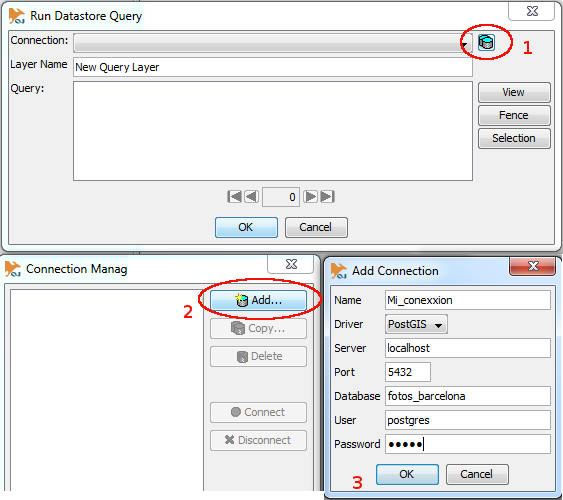
Task: Insert Selection geometry into query
Action: (514, 138)
